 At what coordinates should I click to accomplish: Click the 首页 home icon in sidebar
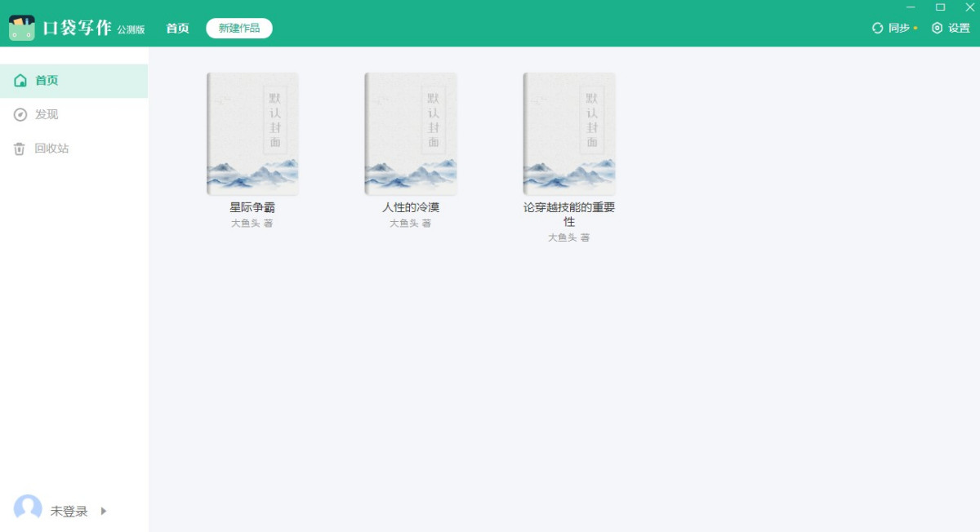20,81
